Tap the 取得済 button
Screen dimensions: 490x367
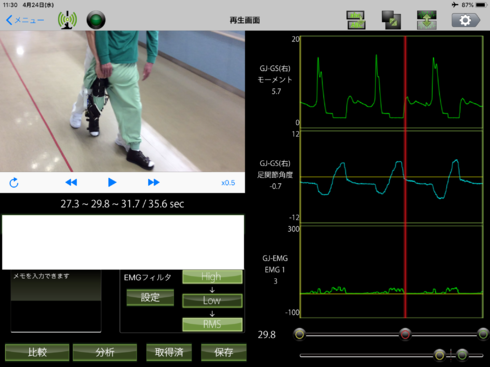169,352
